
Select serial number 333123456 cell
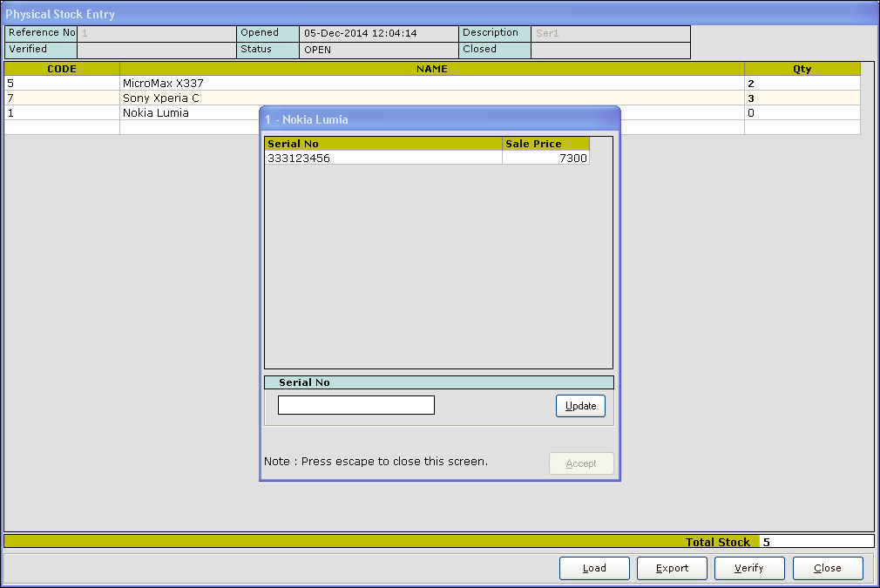[383, 158]
